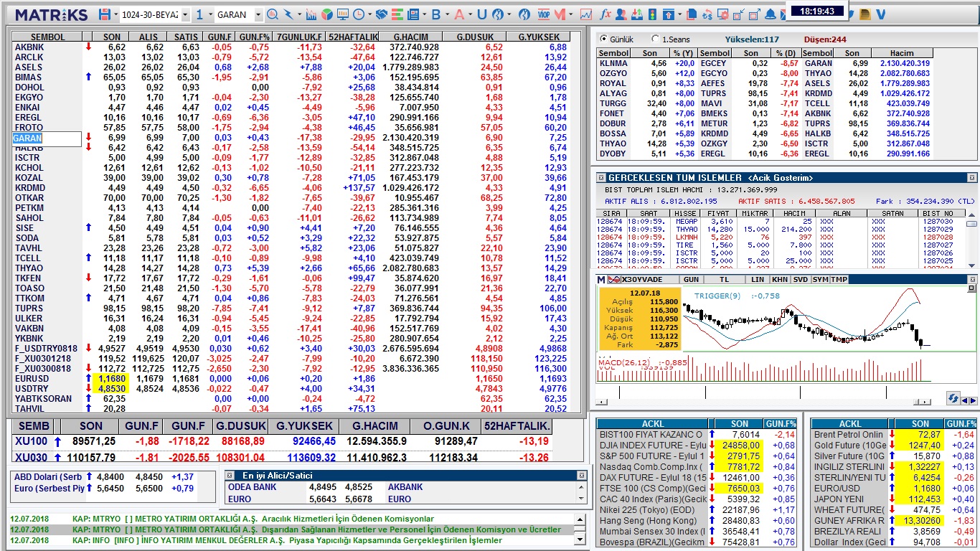Click the monitor with gear settings icon
Image resolution: width=980 pixels, height=551 pixels.
pos(724,14)
